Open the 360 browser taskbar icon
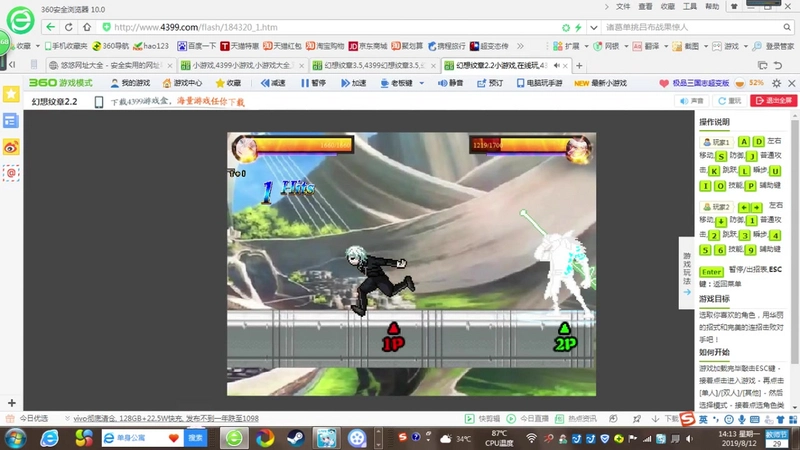This screenshot has height=450, width=800. [234, 438]
